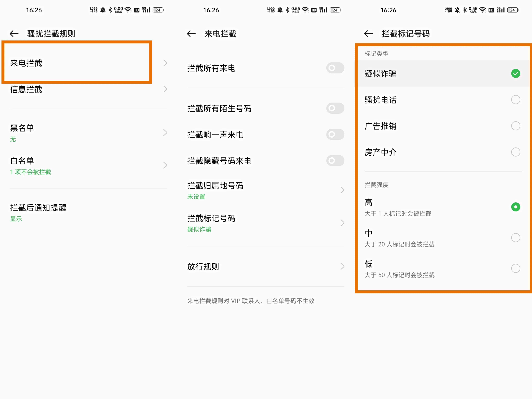Open 拦截归属地号码 chevron
The image size is (532, 399).
pos(343,190)
